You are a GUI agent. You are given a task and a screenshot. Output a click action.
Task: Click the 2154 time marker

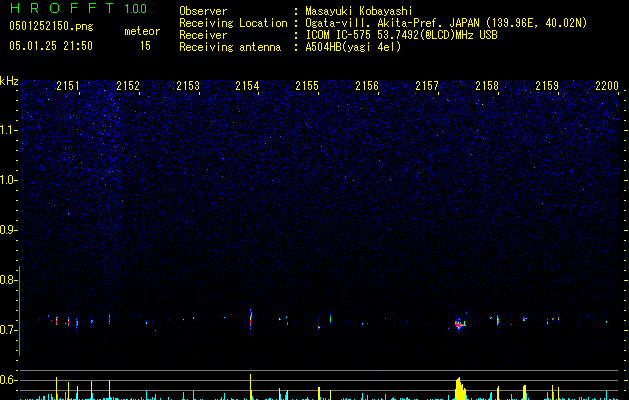(x=247, y=86)
